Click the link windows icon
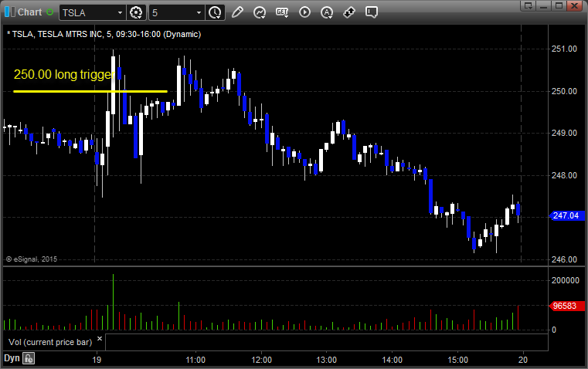 (x=349, y=12)
